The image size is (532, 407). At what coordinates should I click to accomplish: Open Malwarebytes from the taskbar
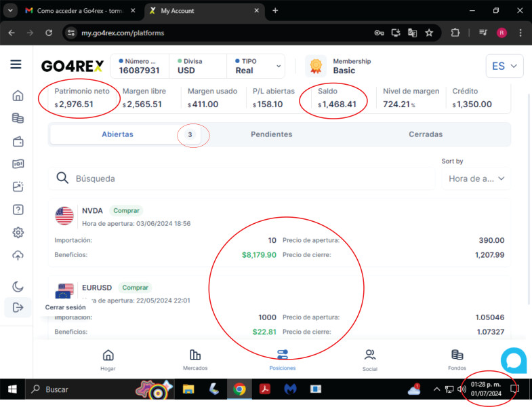pos(290,389)
